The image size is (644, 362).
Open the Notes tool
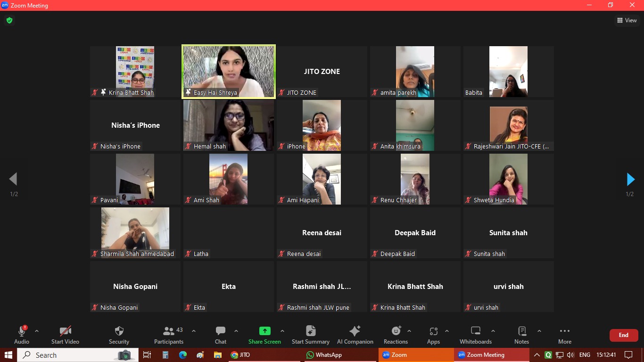(x=521, y=331)
